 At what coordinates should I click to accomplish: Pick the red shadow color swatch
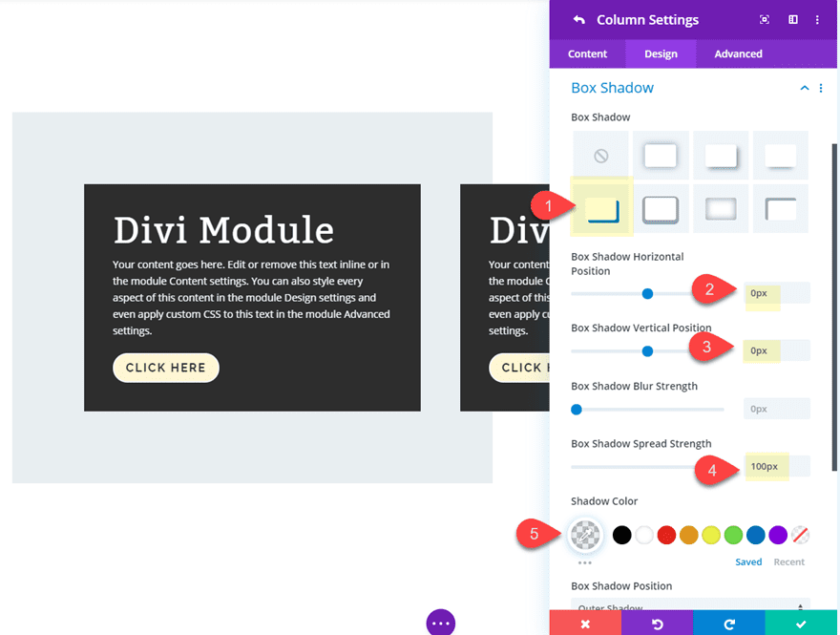[x=666, y=534]
